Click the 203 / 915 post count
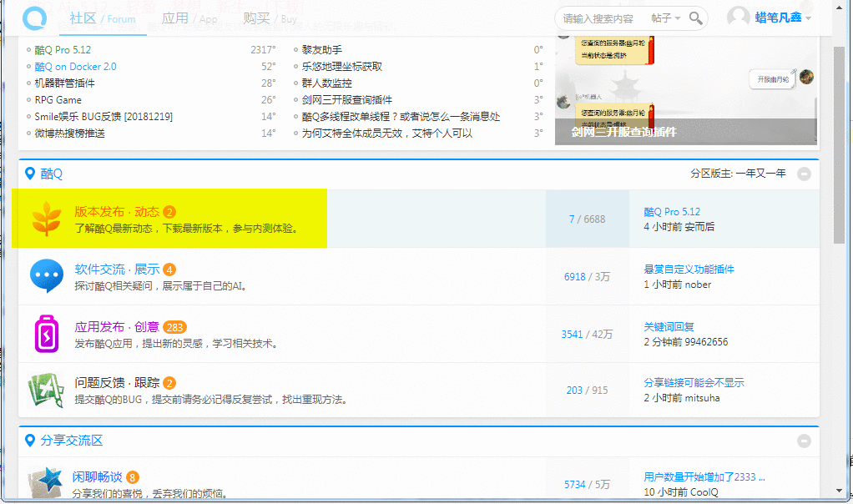Image resolution: width=853 pixels, height=504 pixels. (x=587, y=391)
